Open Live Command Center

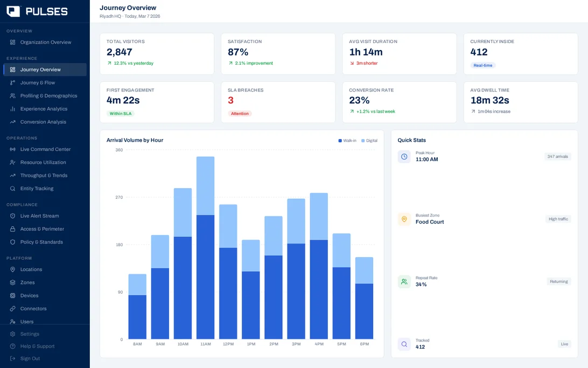pos(45,149)
